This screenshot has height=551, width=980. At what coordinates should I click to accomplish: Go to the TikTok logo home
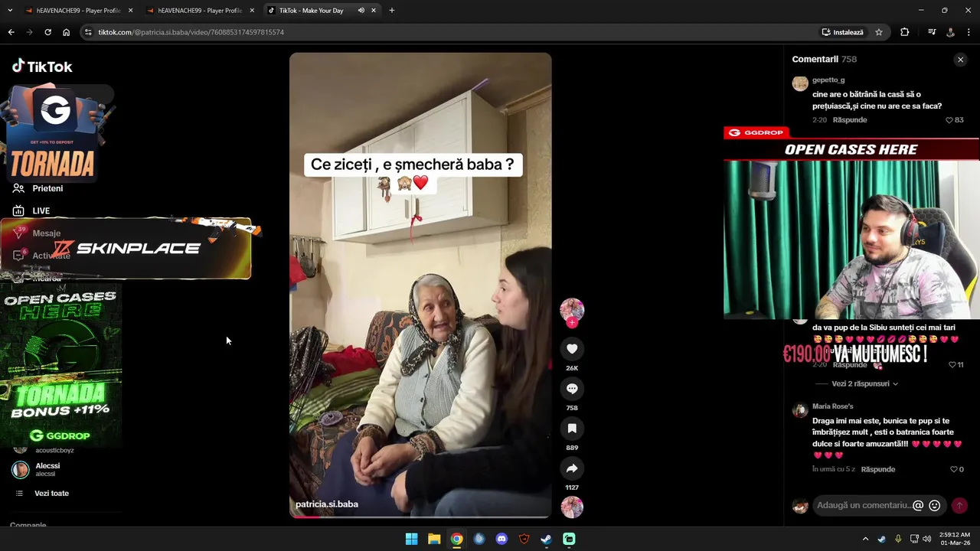coord(42,67)
